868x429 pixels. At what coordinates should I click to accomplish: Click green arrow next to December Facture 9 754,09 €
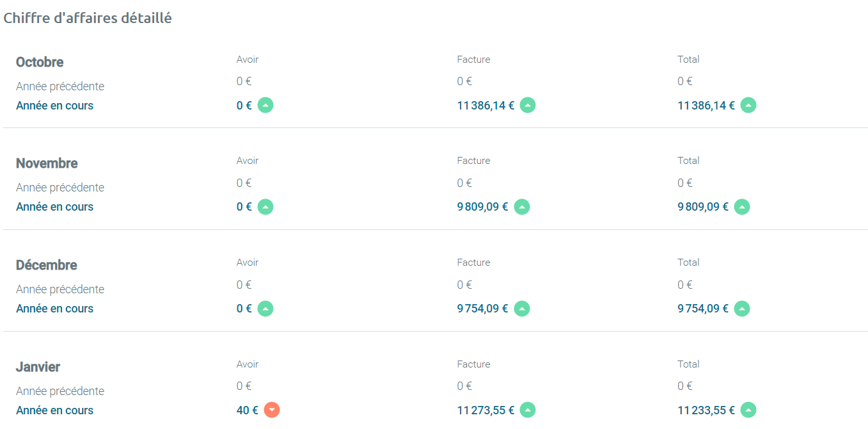522,309
